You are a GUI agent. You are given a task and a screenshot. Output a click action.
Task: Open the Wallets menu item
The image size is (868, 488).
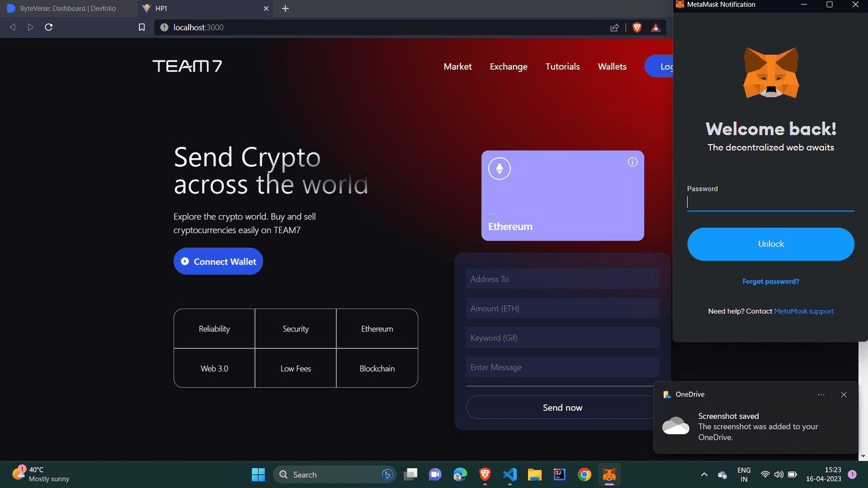(x=612, y=66)
